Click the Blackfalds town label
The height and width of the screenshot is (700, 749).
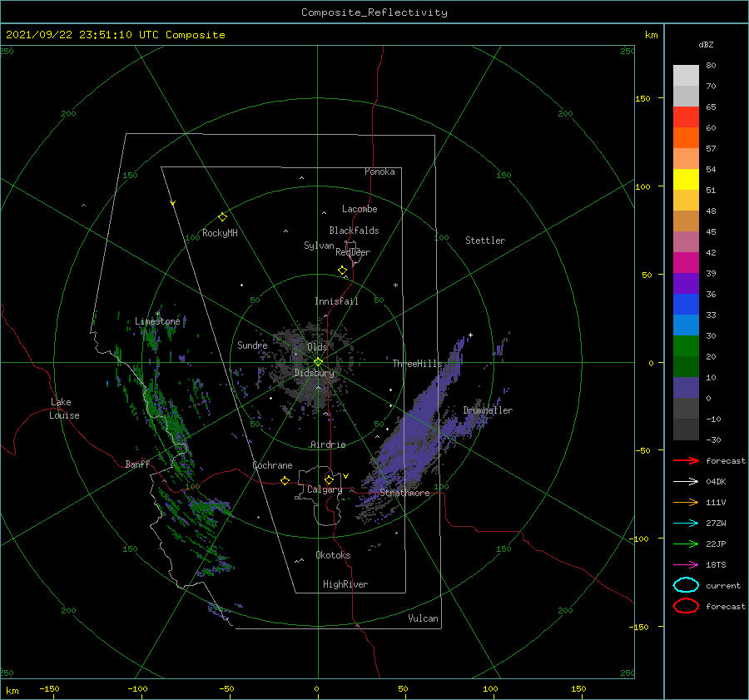pos(354,231)
